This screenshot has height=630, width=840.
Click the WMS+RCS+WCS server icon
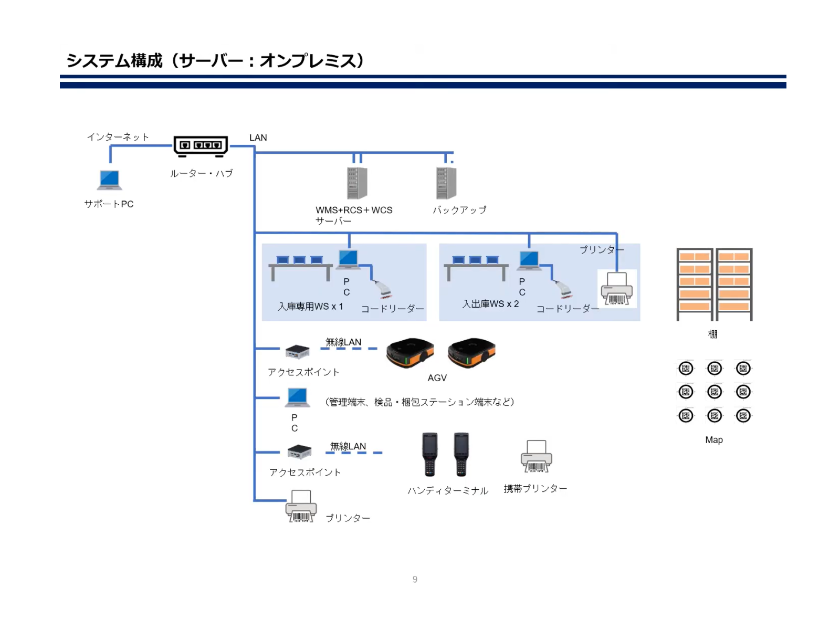(356, 183)
